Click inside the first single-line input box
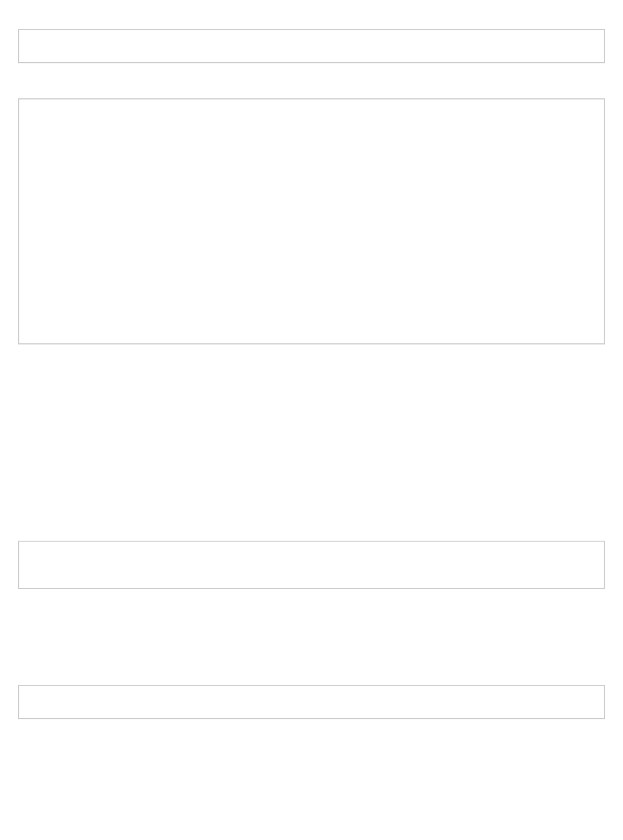This screenshot has height=840, width=623. pos(311,46)
